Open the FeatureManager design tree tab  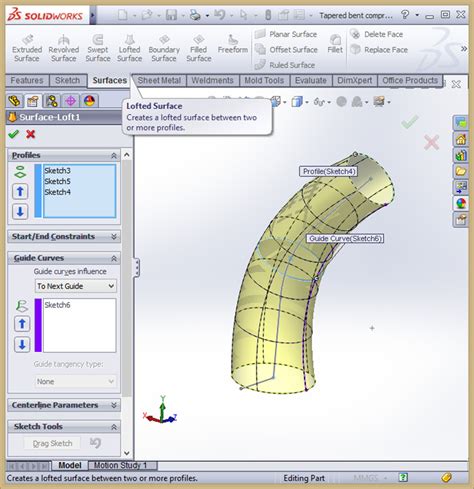[x=14, y=101]
